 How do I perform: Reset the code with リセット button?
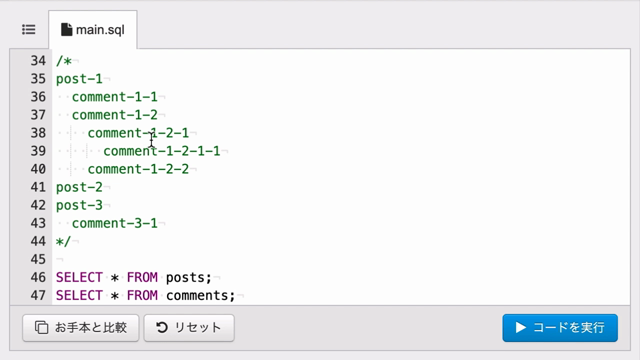(x=189, y=328)
